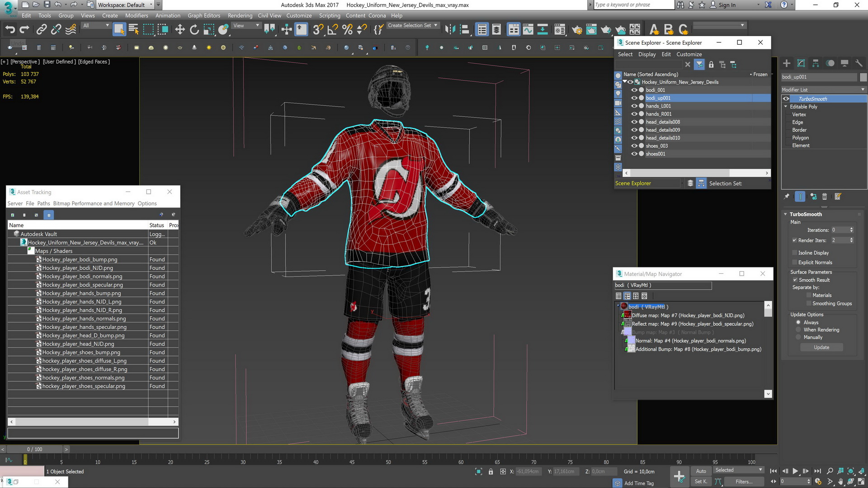The height and width of the screenshot is (488, 868).
Task: Collapse Hockey_Uniform_New_Jersey_Devils tree node in Scene Explorer
Action: 625,82
